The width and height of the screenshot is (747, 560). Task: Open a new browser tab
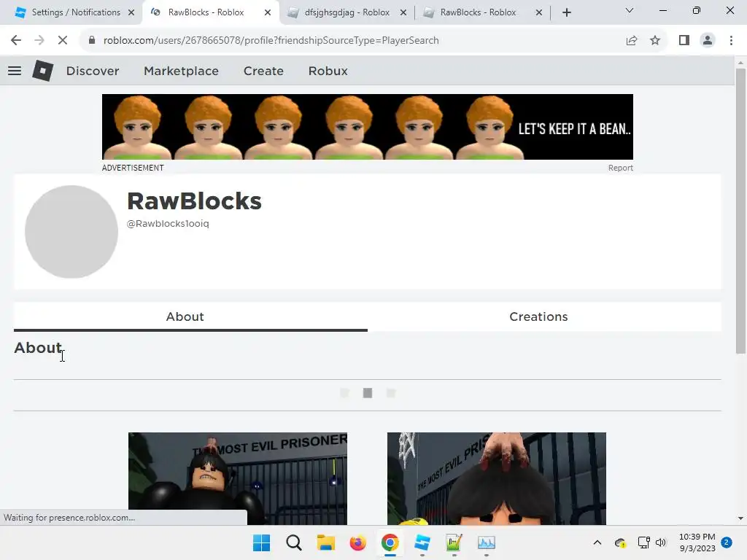click(566, 12)
